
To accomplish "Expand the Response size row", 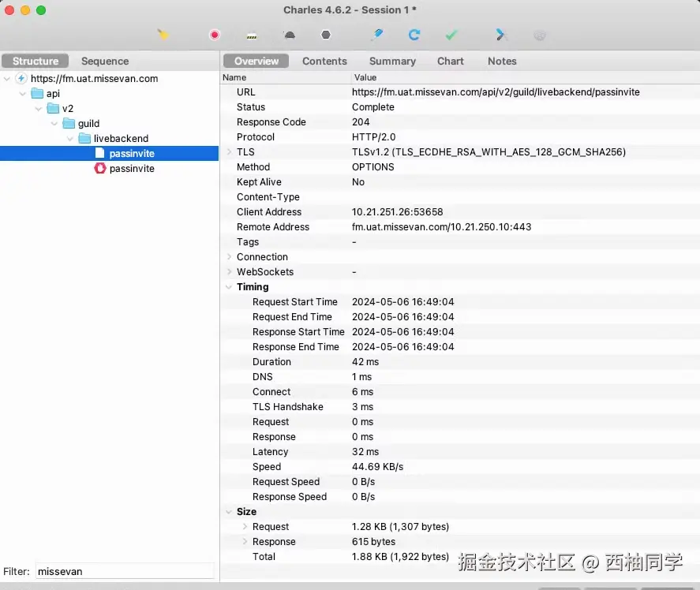I will tap(245, 541).
